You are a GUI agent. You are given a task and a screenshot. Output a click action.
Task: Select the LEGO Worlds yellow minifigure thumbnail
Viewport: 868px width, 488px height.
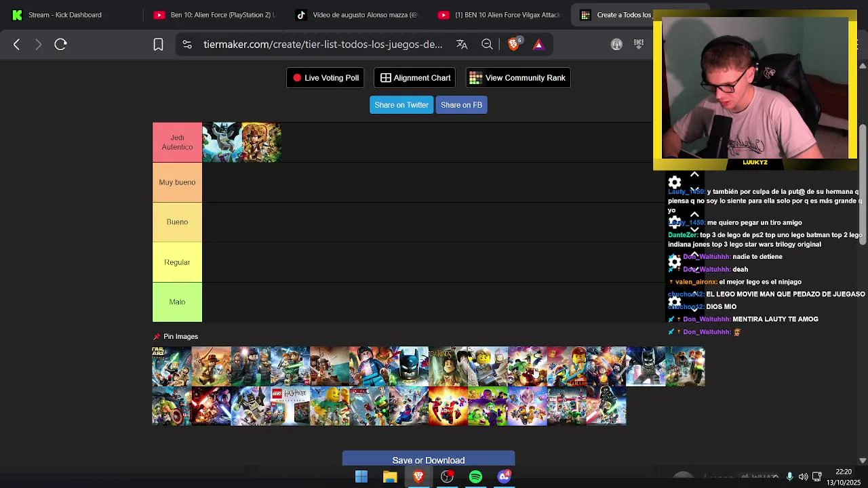(x=330, y=406)
